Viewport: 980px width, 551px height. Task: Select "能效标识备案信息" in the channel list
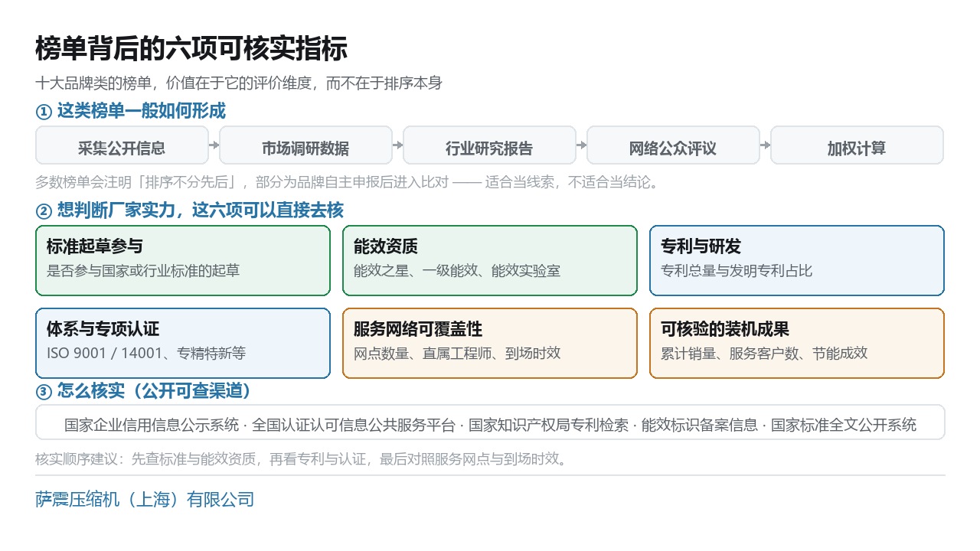pyautogui.click(x=700, y=425)
